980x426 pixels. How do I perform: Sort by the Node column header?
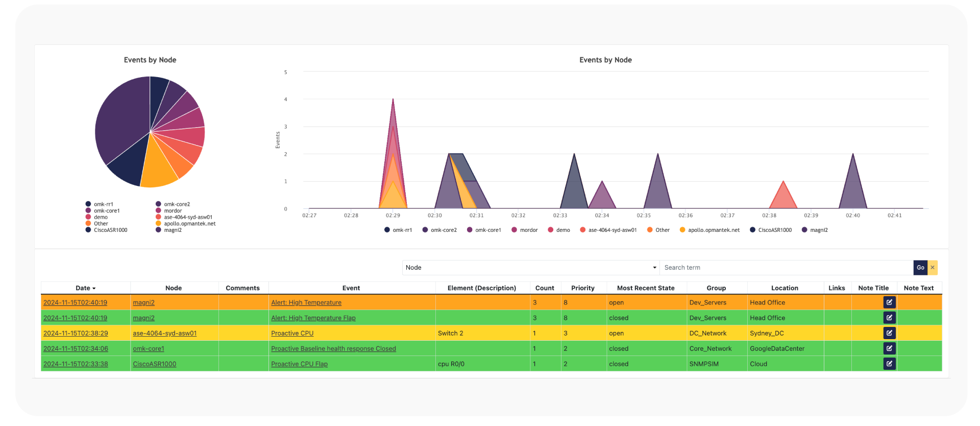pos(174,288)
